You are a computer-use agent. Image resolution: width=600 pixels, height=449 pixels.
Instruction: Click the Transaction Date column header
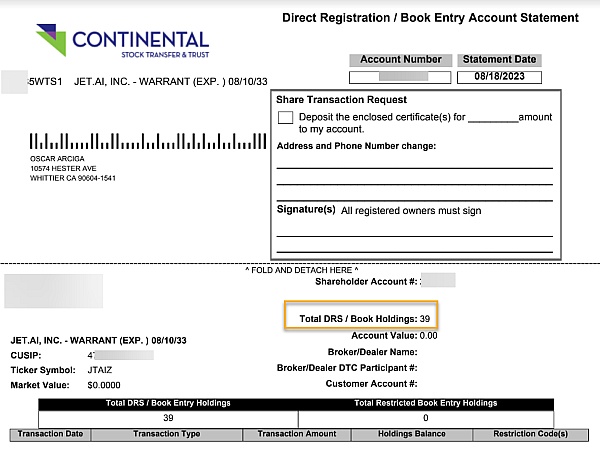50,434
